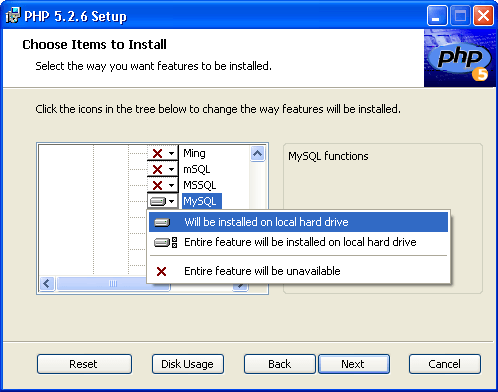Select the MSSQL feature in the tree
Viewport: 498px width, 392px height.
click(200, 185)
